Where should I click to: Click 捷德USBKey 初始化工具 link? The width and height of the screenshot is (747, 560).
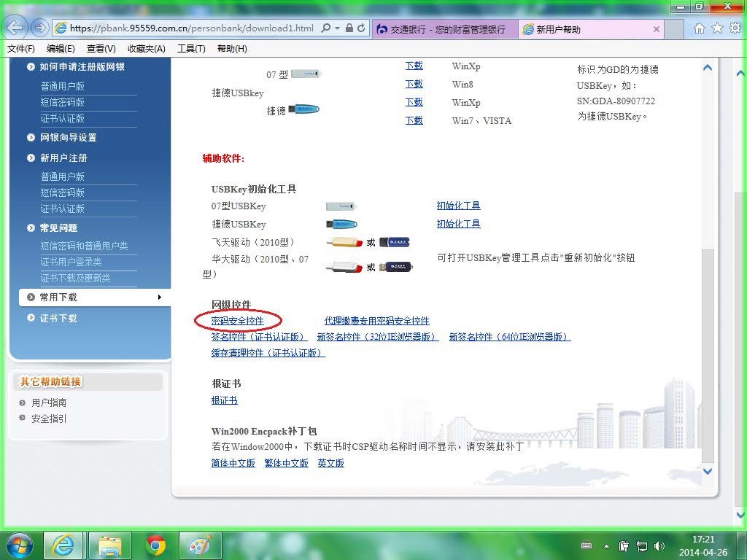pos(458,224)
